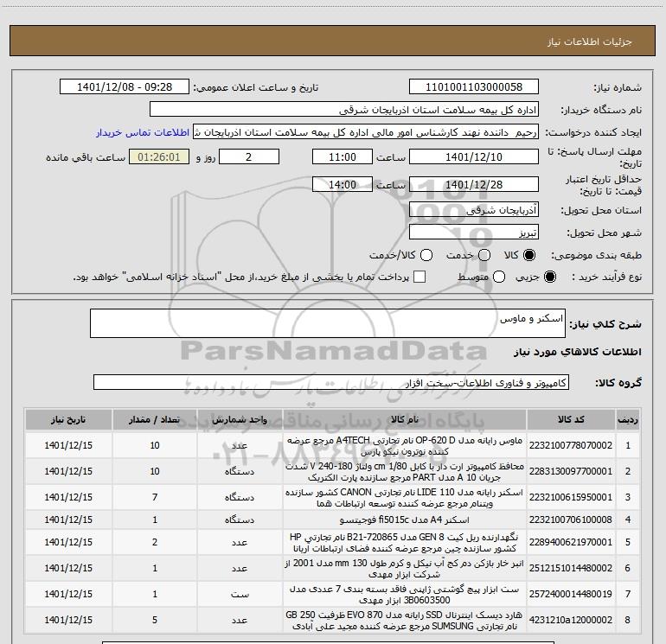This screenshot has height=644, width=666.
Task: Click quantity 5 in the SSD row
Action: tap(155, 620)
